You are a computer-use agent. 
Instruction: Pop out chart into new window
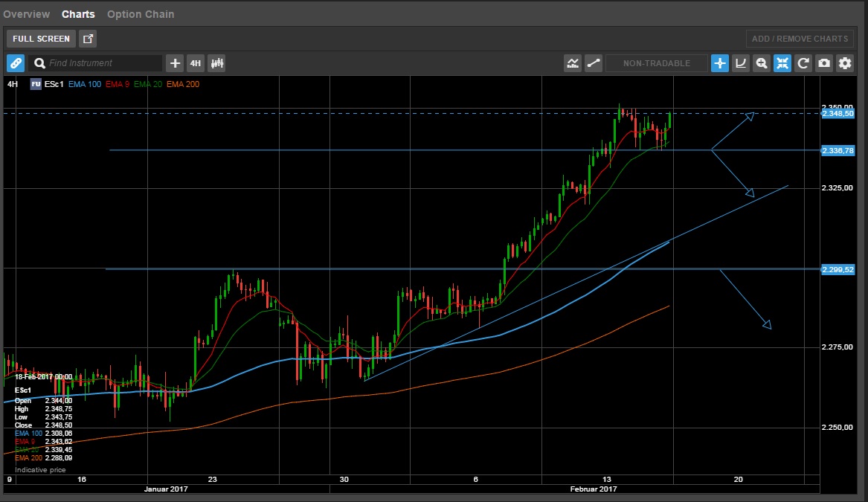tap(88, 39)
